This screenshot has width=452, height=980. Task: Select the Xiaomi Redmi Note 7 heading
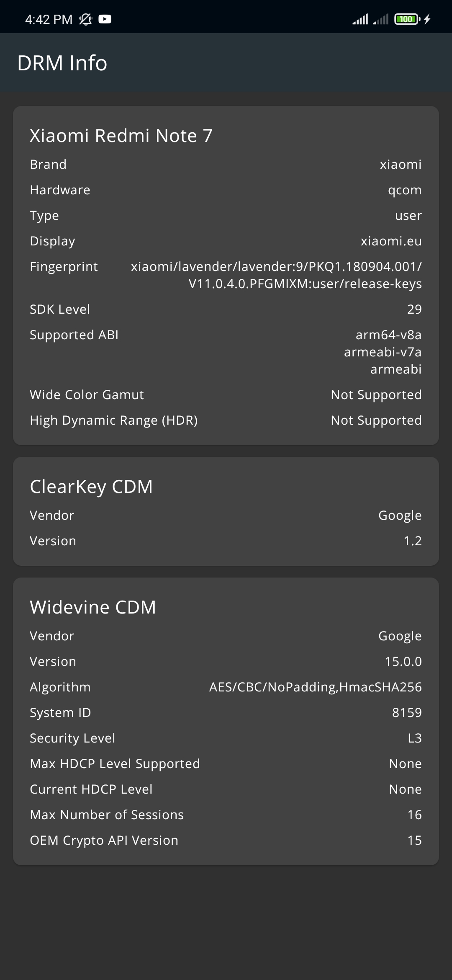coord(121,136)
